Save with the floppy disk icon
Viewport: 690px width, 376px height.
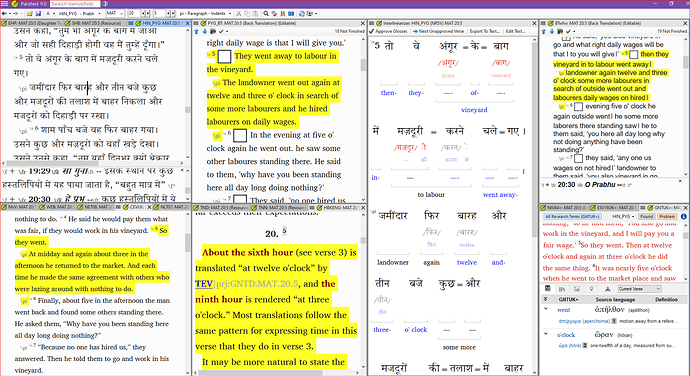point(38,14)
